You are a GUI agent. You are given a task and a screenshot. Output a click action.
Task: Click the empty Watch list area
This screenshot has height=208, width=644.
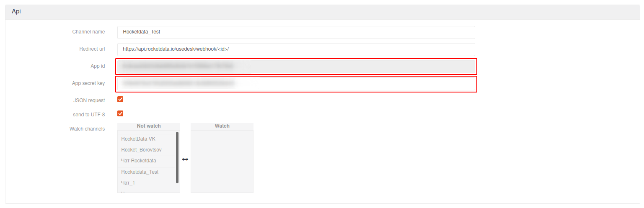222,161
